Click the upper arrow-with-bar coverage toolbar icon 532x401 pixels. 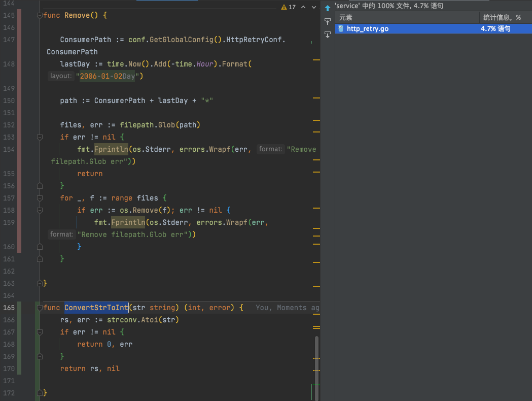click(328, 21)
